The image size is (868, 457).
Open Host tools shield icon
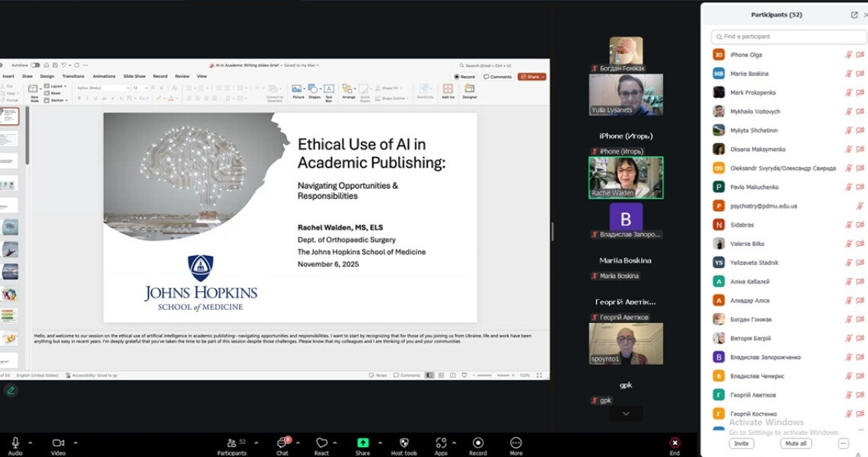pos(404,443)
